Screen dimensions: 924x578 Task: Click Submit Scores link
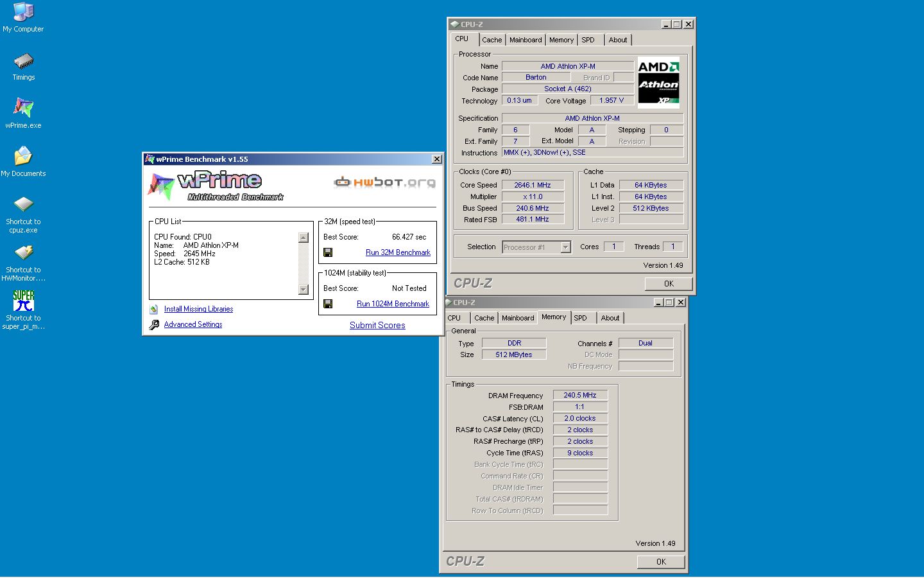pyautogui.click(x=377, y=325)
